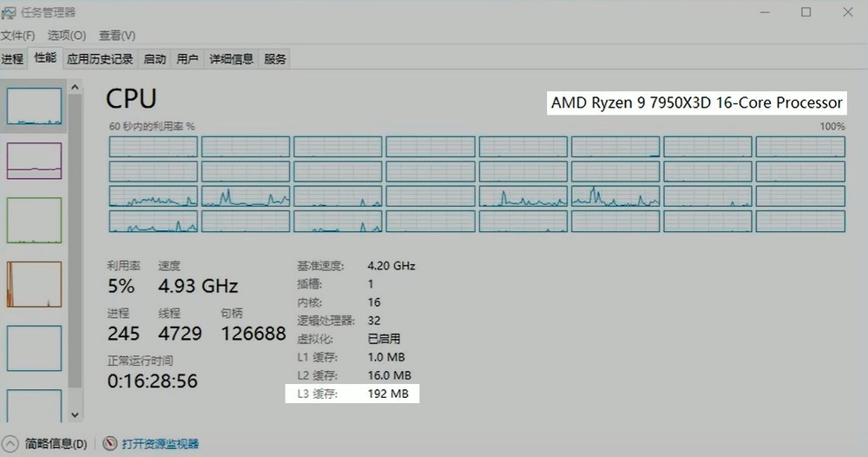
Task: Click the Resource Monitor icon at bottom
Action: tap(110, 443)
